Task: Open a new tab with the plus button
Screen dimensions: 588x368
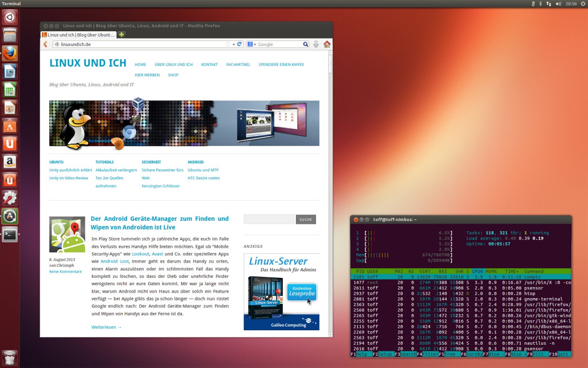Action: point(121,34)
